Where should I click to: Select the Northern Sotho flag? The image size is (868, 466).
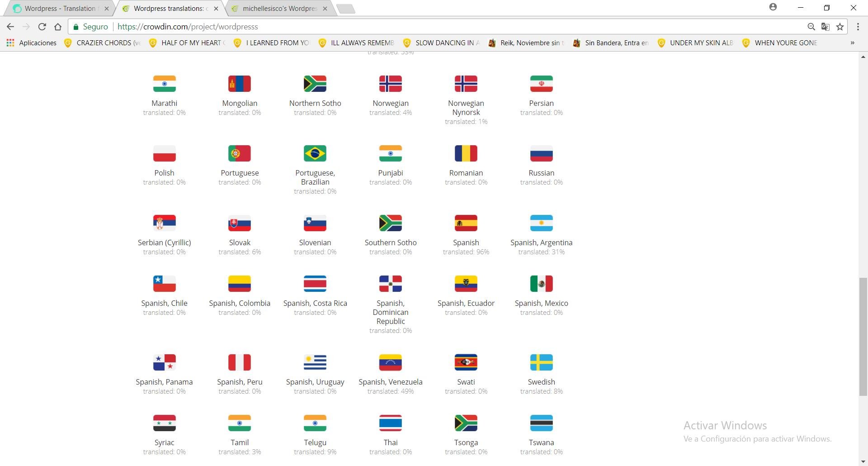point(315,84)
